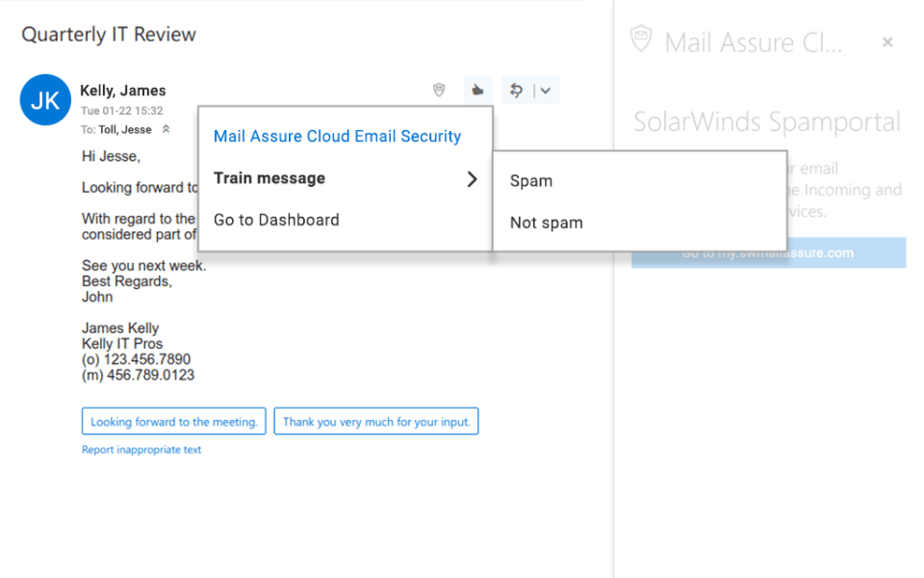Click Report inappropriate text

pyautogui.click(x=141, y=449)
